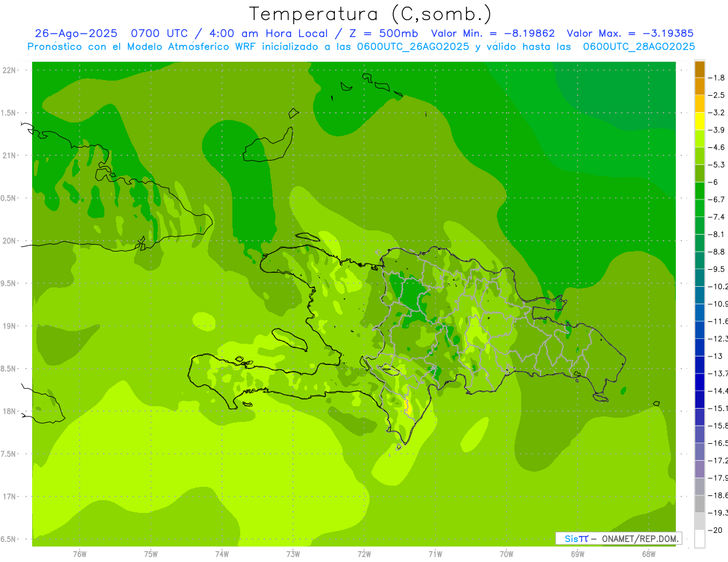The height and width of the screenshot is (562, 728).
Task: Click the '71W' longitude label
Action: (x=435, y=554)
